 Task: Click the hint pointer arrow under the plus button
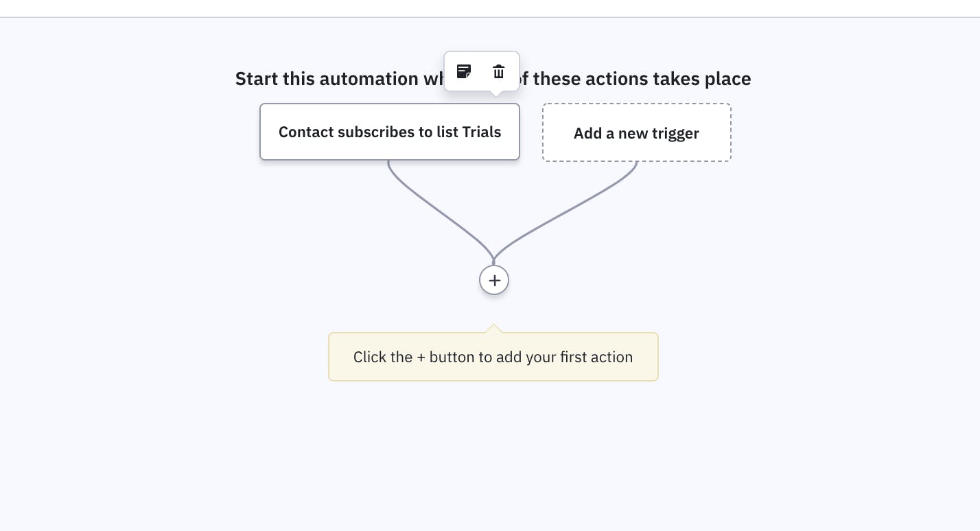(493, 329)
